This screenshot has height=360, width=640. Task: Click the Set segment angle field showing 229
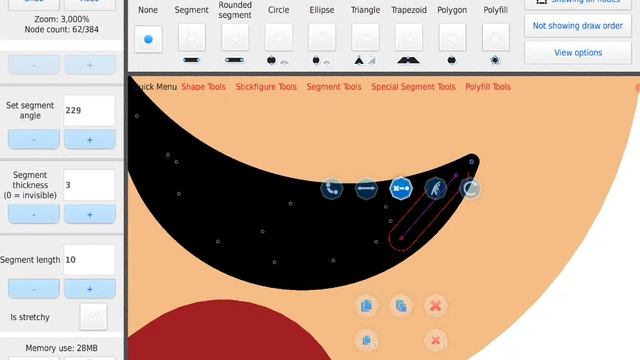point(89,110)
